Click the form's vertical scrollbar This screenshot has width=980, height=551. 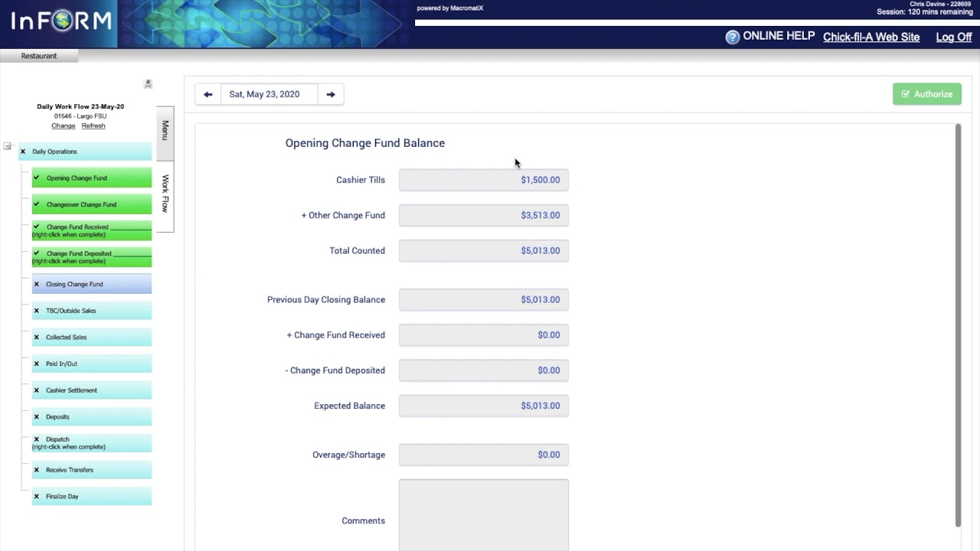(958, 325)
